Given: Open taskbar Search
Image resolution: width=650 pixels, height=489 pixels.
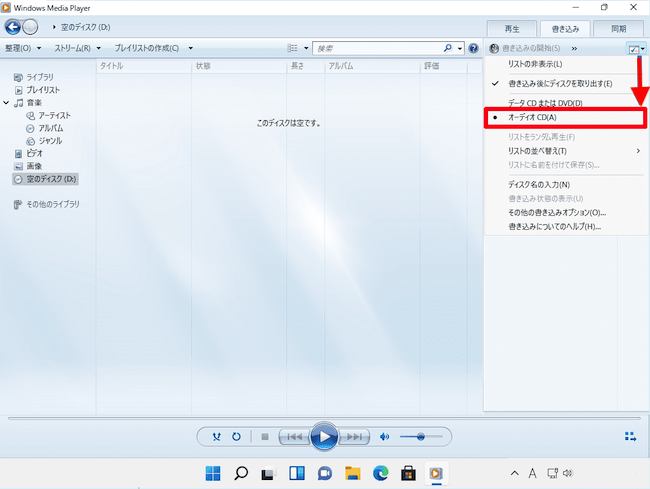Looking at the screenshot, I should tap(241, 473).
